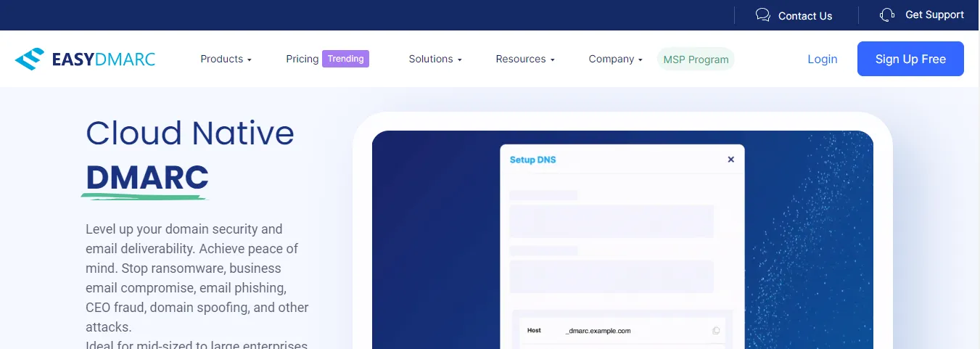Expand the Company dropdown menu
Screen dimensions: 980x349
coord(615,59)
